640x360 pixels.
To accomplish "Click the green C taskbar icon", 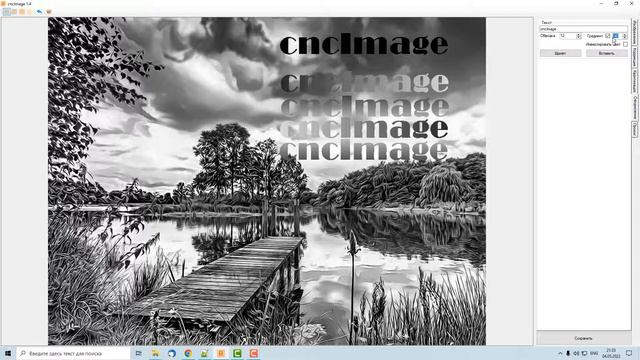I will [x=237, y=353].
